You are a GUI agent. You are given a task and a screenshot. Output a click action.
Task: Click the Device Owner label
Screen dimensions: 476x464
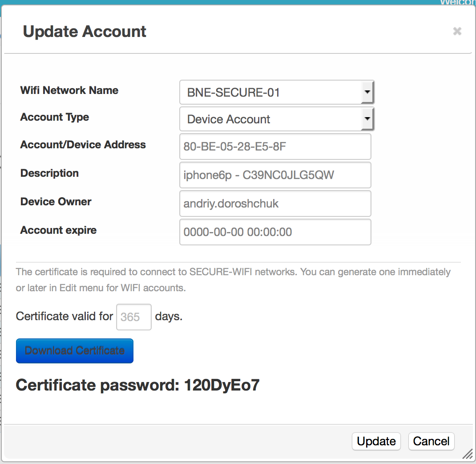[56, 202]
